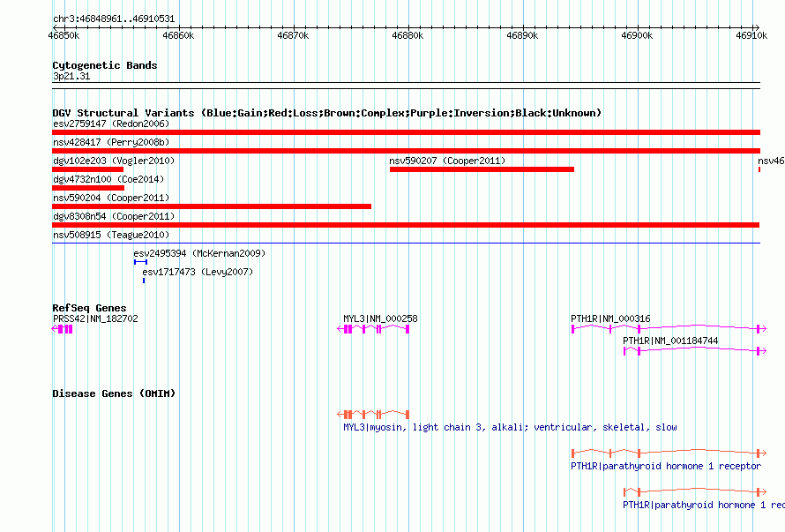Open MYL3 myosin light chain 3 description
The height and width of the screenshot is (532, 785).
510,427
